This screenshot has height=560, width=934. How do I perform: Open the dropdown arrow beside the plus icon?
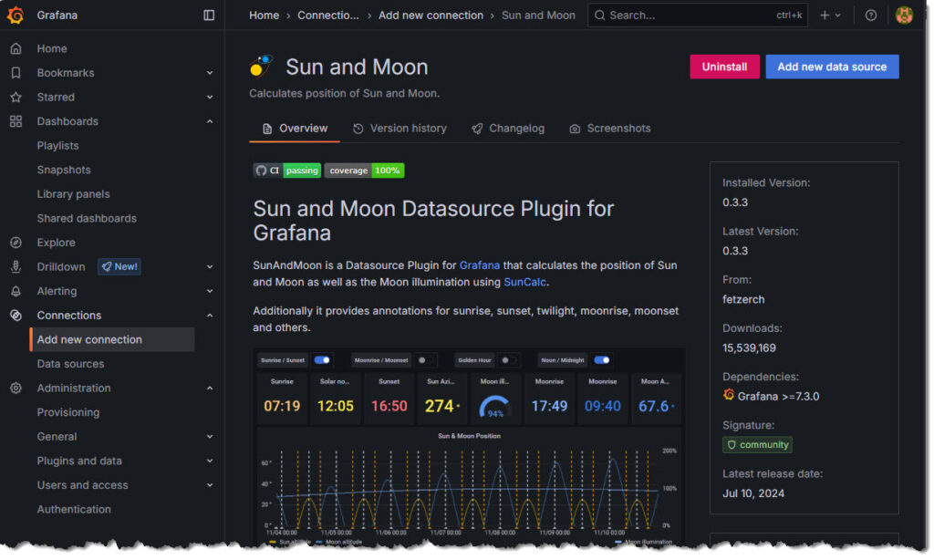838,16
